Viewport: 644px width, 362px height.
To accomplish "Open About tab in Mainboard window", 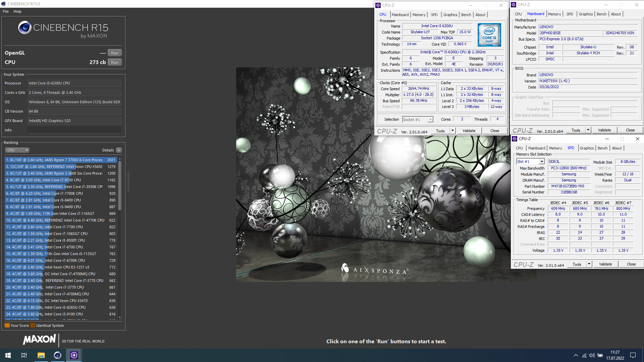I will point(616,14).
